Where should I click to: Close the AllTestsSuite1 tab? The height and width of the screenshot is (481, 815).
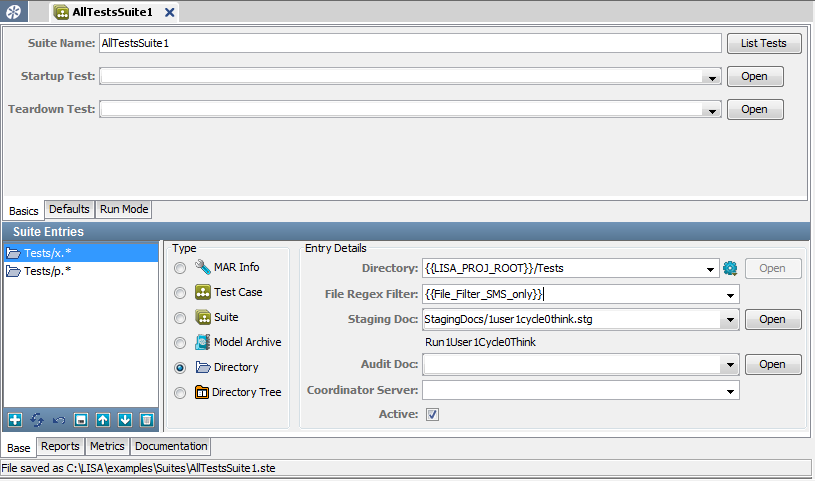[169, 12]
